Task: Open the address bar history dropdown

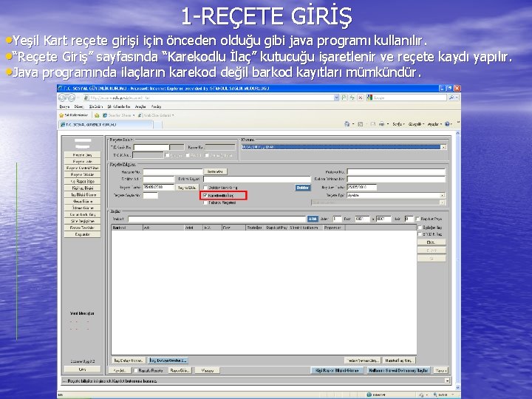Action: [336, 98]
